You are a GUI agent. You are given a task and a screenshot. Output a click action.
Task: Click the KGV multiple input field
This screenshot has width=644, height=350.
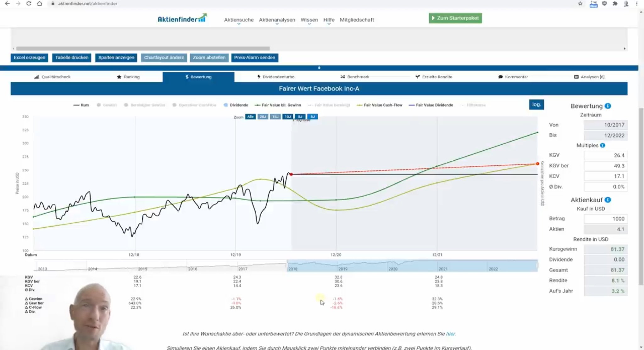(605, 155)
